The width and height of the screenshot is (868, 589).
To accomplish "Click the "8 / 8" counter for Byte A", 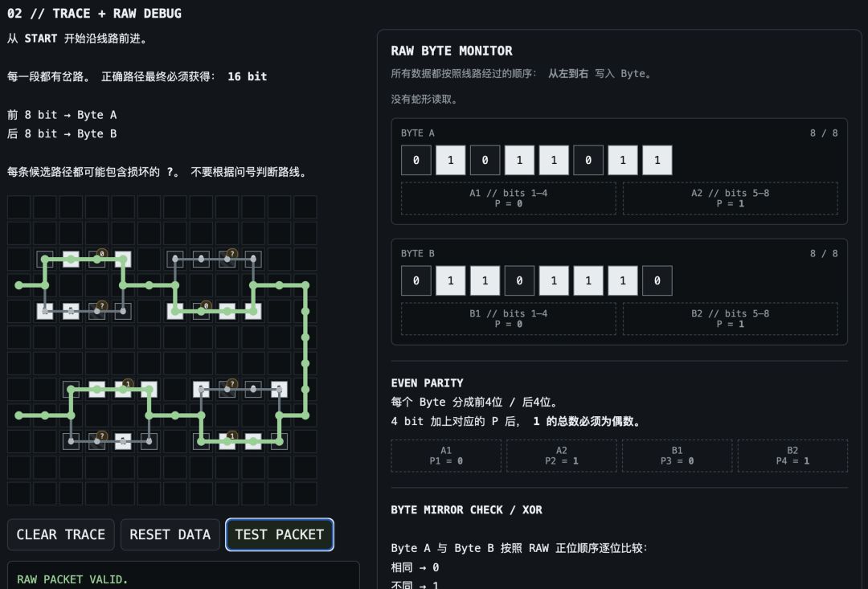I will coord(824,133).
